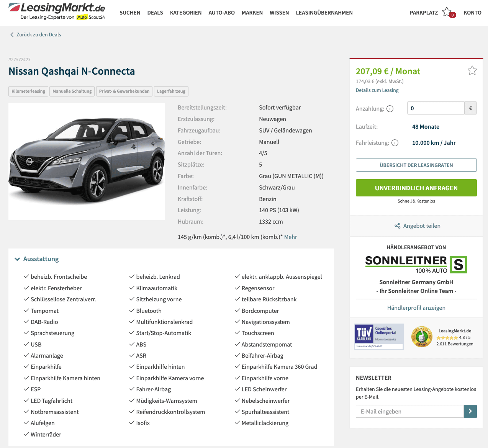The image size is (488, 448).
Task: Click the back chevron to deals
Action: coord(12,34)
